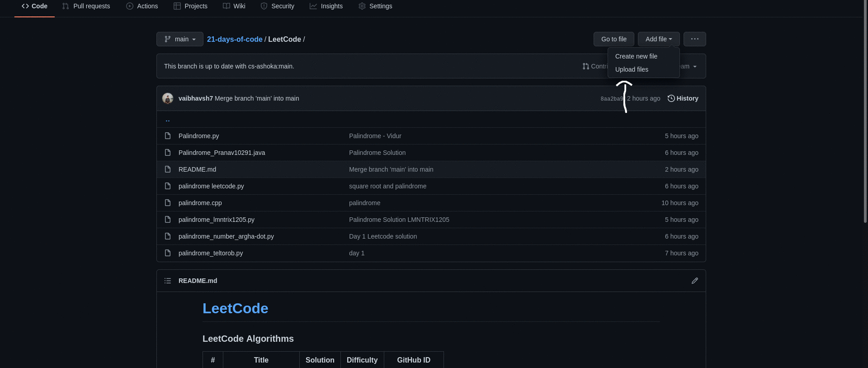868x368 pixels.
Task: Open commit 'square root and palindrome'
Action: (x=388, y=186)
